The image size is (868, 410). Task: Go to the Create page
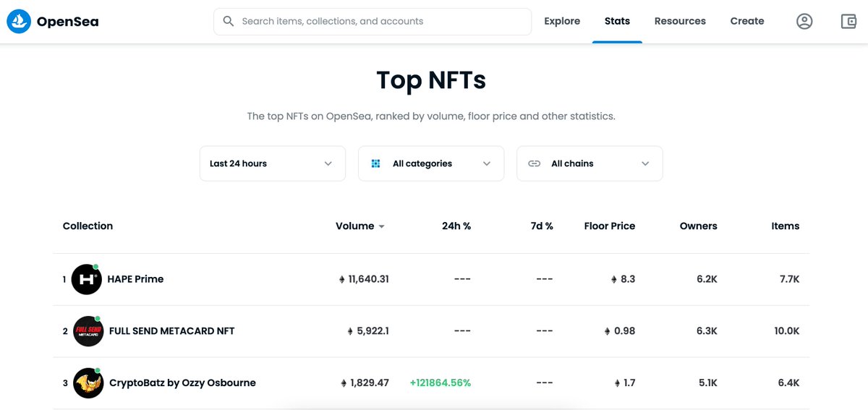[747, 22]
